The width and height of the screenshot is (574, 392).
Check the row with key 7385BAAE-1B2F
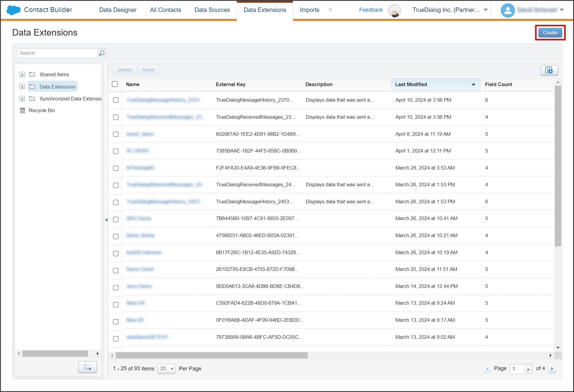coord(115,151)
